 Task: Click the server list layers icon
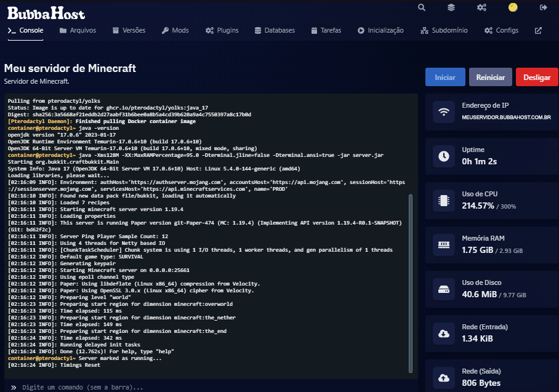coord(451,7)
